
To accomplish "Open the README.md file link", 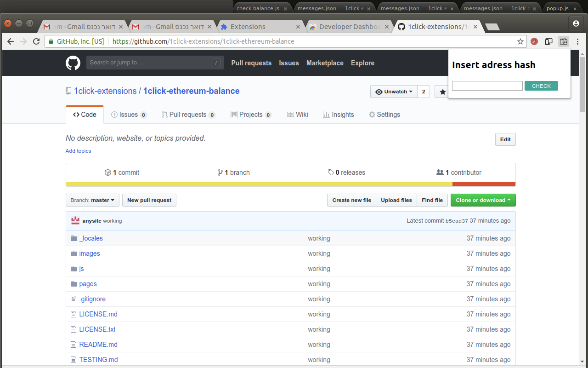I will pos(98,345).
